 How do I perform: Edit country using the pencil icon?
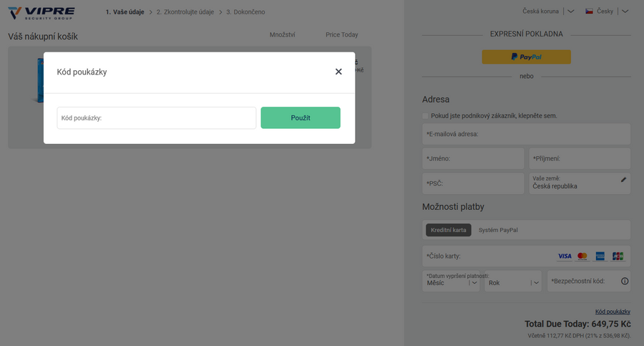click(x=623, y=180)
